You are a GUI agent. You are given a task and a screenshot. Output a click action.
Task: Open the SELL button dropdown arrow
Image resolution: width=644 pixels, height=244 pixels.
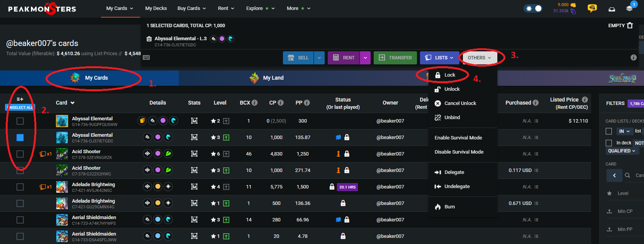(x=319, y=58)
